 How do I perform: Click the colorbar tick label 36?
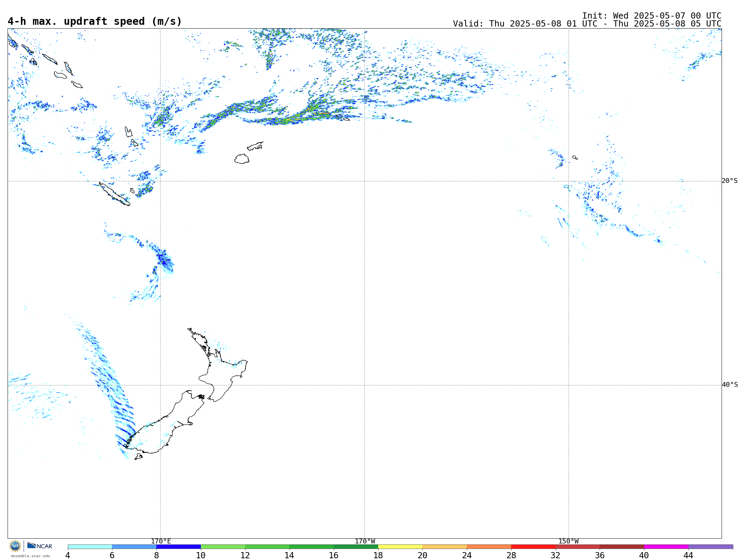(600, 555)
